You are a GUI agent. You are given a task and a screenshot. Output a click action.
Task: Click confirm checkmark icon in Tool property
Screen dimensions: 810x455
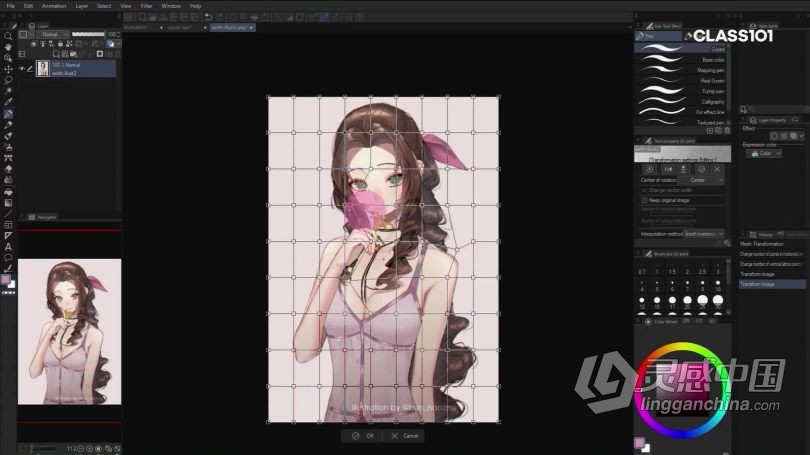coord(701,169)
